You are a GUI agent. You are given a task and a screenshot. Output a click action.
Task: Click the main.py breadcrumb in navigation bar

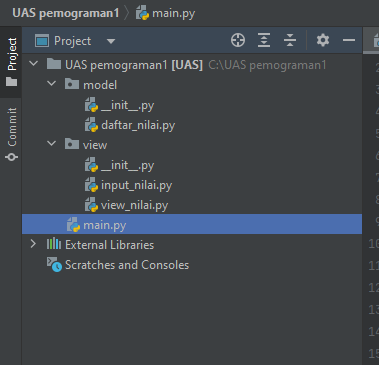(174, 14)
